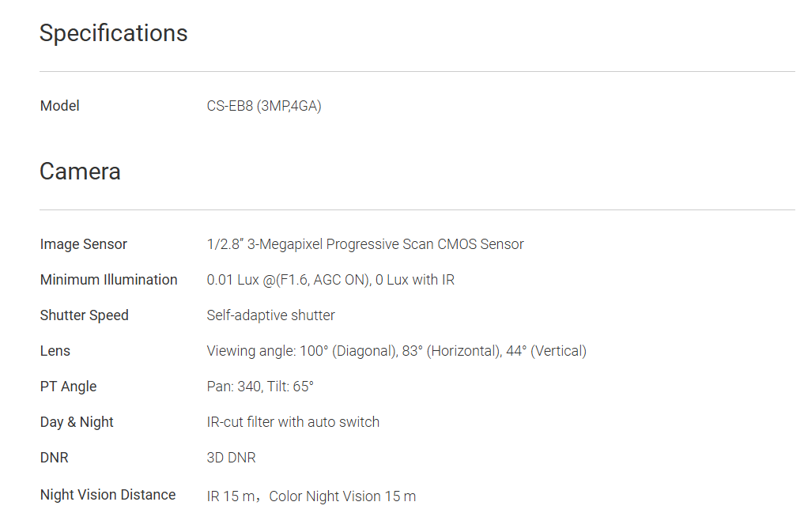804x532 pixels.
Task: Click the Model label
Action: 60,106
